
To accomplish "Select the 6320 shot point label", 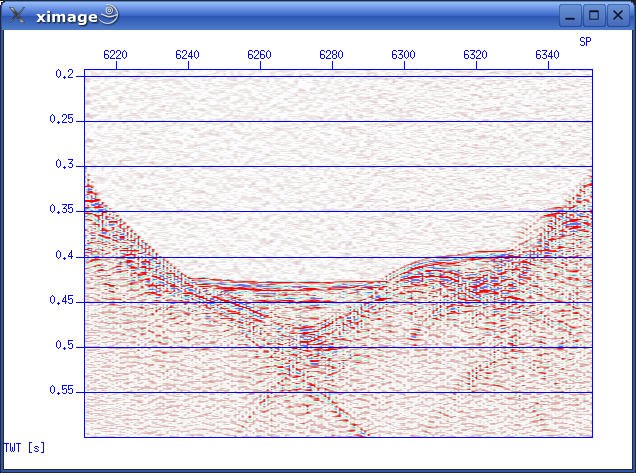I will [x=475, y=55].
